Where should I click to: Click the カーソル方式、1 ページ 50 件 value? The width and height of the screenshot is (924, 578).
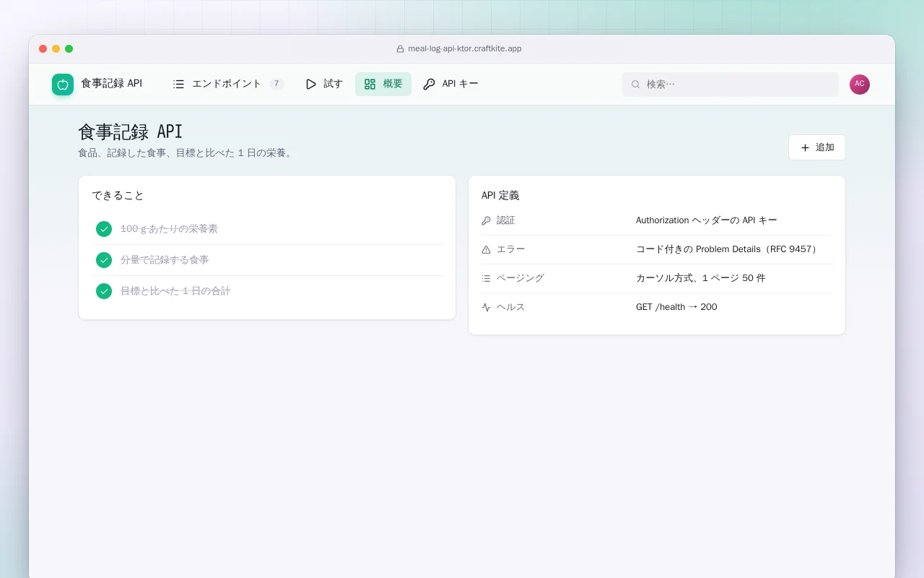(701, 278)
